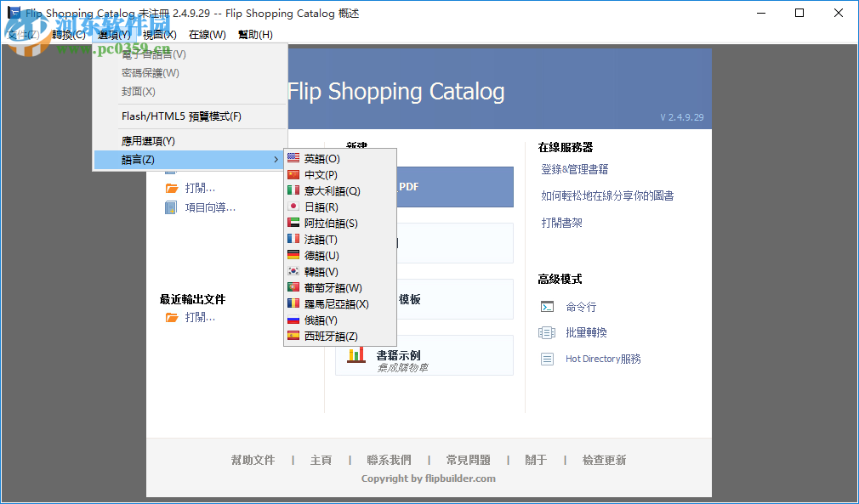Click the Japanese flag beside 日語(R)
The image size is (859, 504).
tap(293, 206)
